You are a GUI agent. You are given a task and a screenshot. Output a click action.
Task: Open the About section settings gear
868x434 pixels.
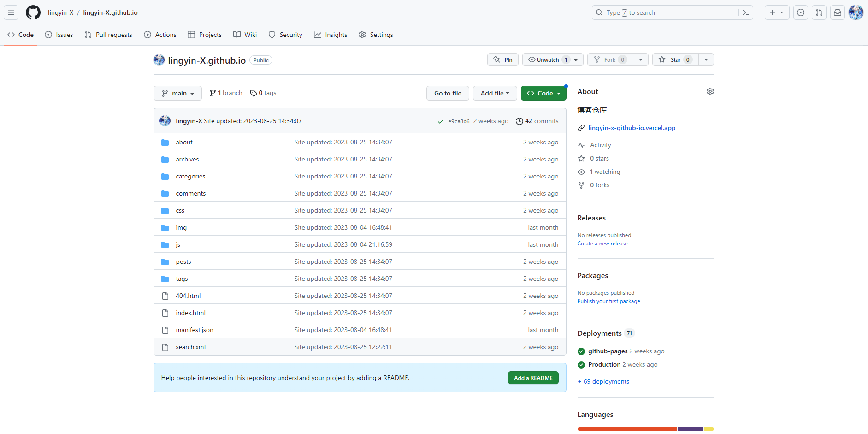[710, 91]
